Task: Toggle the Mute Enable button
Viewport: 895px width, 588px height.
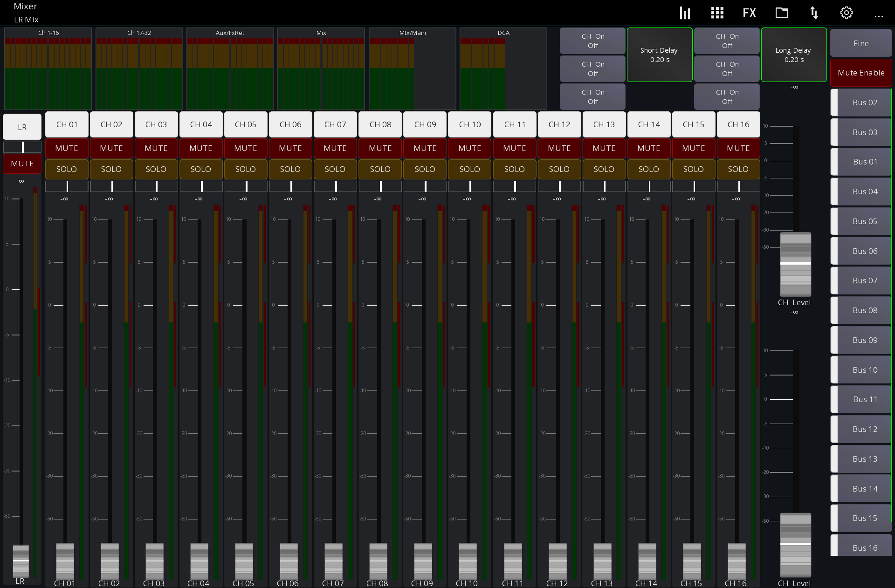Action: 861,73
